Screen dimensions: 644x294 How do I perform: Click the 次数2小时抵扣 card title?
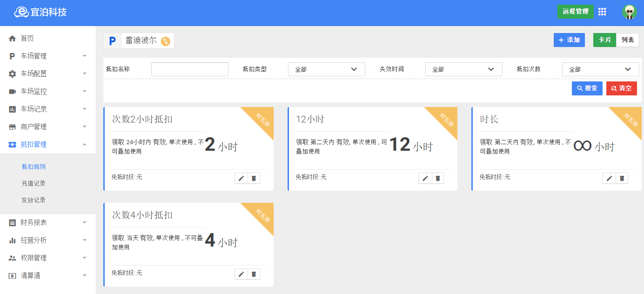142,119
